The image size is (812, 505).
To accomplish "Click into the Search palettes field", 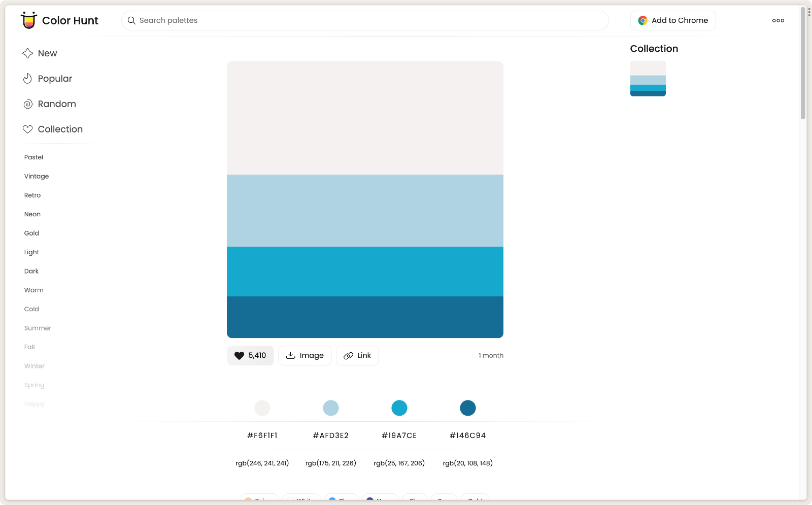I will pyautogui.click(x=365, y=20).
